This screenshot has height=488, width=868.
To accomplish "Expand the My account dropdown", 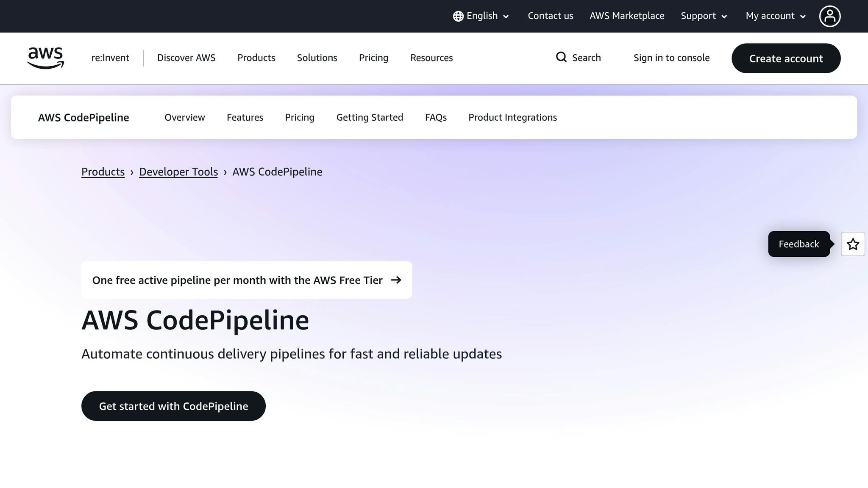I will pyautogui.click(x=775, y=16).
